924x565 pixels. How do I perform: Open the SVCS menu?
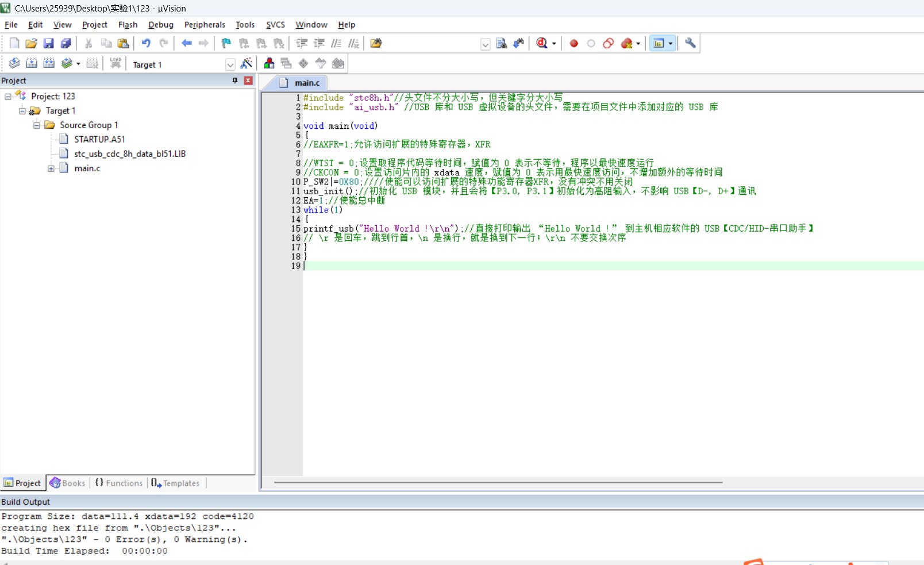pos(275,25)
